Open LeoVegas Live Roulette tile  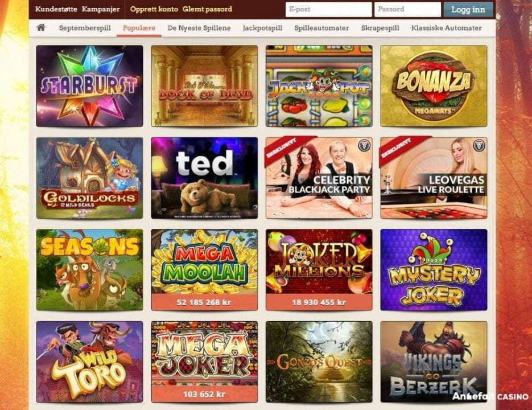434,178
